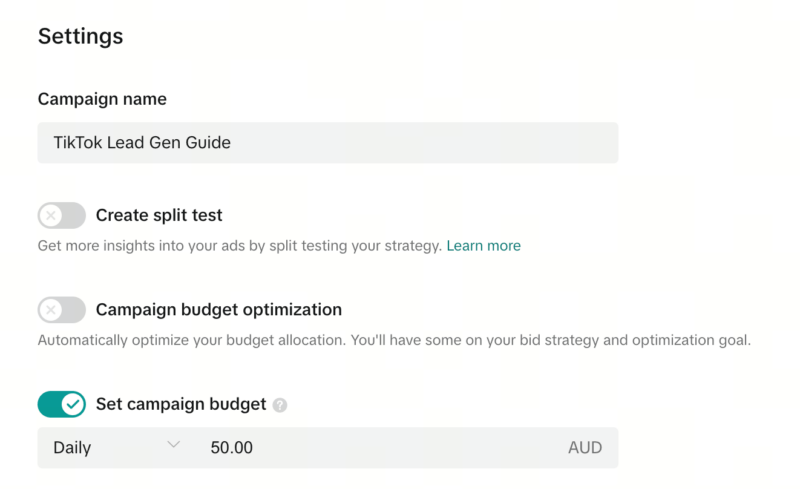Viewport: 800px width, 489px height.
Task: Select the Campaign budget optimization label
Action: click(x=219, y=310)
